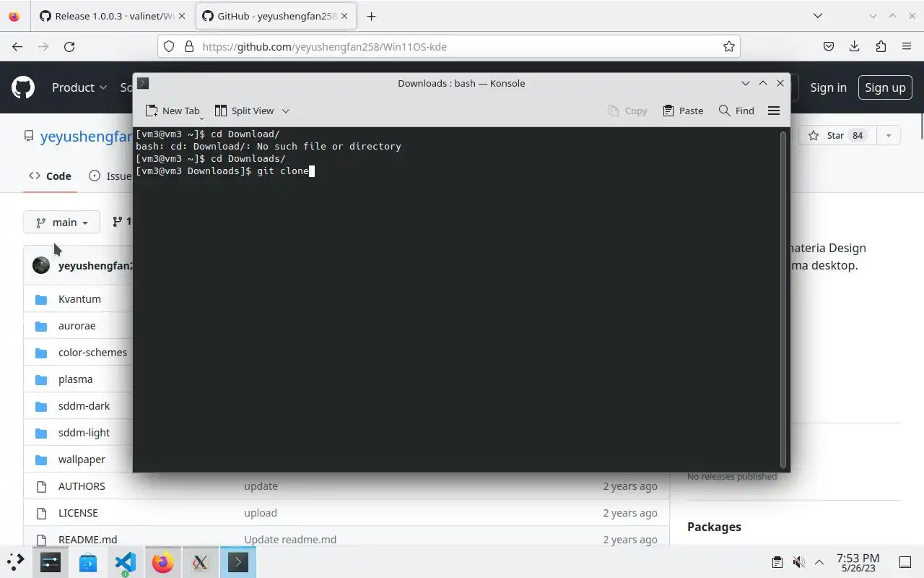Open Find in Konsole toolbar
This screenshot has width=924, height=578.
click(736, 111)
